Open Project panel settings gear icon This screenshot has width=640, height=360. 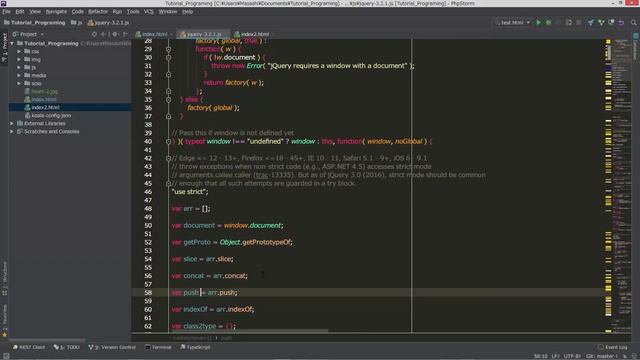pyautogui.click(x=115, y=34)
